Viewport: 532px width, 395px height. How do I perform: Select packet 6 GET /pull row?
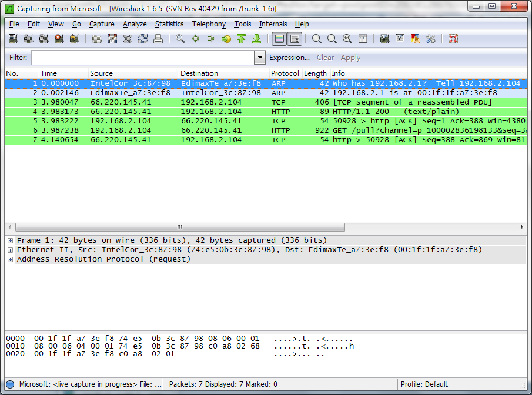pos(266,130)
